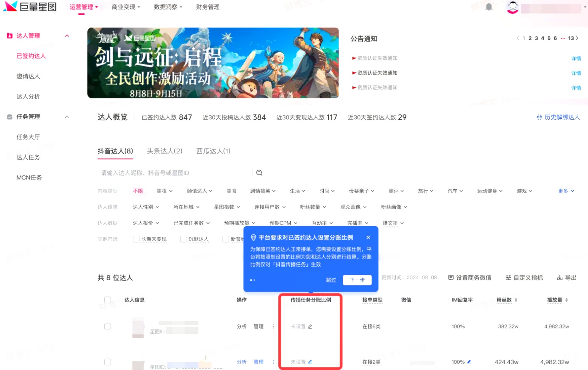Click the 达人管理 sidebar icon
This screenshot has width=588, height=370.
(10, 36)
